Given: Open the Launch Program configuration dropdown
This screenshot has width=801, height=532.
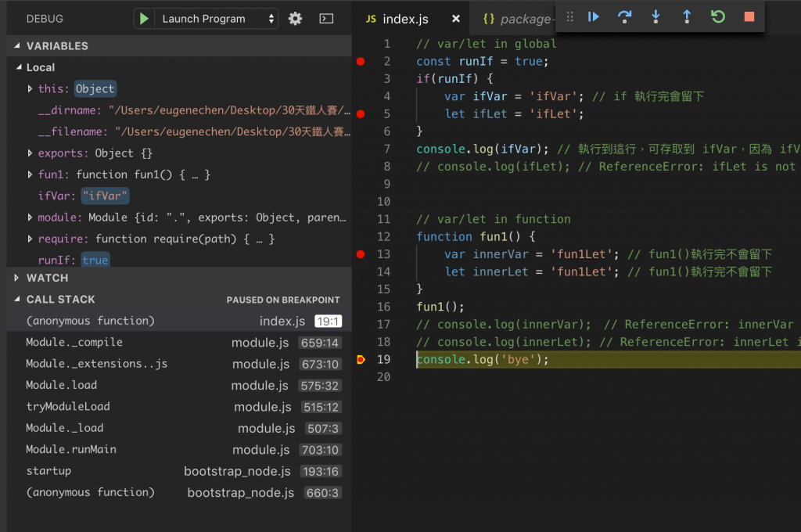Looking at the screenshot, I should [x=217, y=19].
